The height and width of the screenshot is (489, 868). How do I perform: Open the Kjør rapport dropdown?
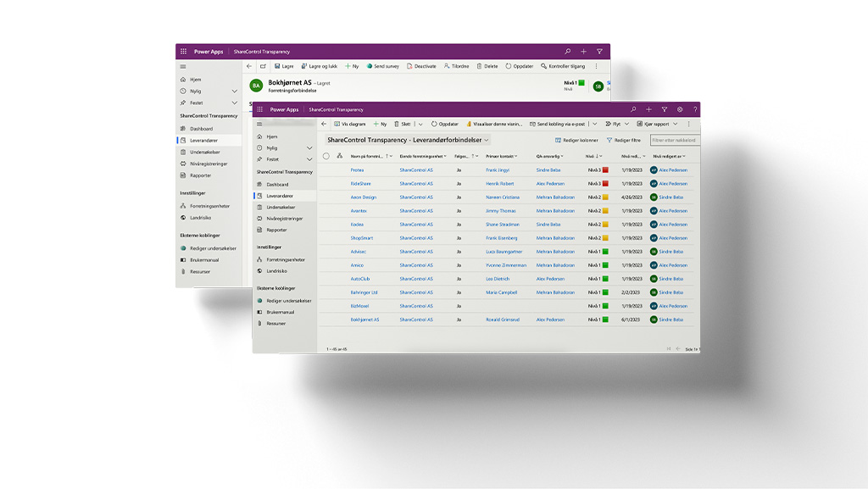[x=657, y=124]
